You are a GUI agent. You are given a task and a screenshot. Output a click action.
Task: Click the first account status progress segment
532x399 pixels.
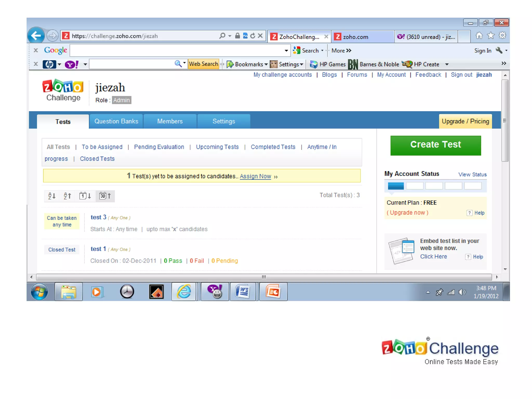(x=395, y=186)
